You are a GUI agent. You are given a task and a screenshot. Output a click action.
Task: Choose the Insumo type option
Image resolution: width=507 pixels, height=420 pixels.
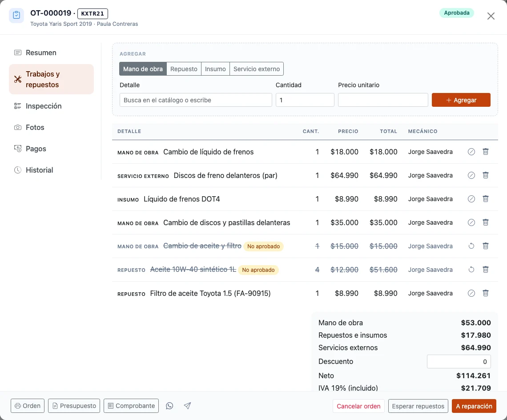click(215, 69)
